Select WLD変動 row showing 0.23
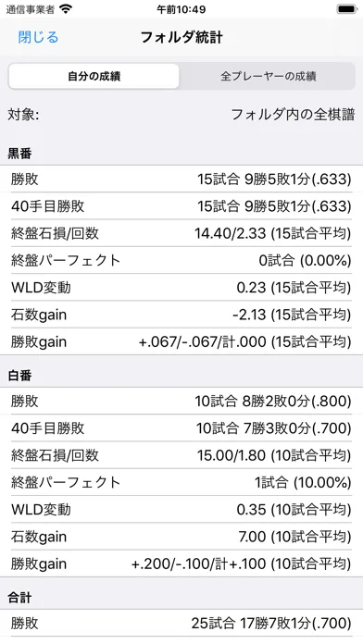This screenshot has height=644, width=363. point(181,288)
